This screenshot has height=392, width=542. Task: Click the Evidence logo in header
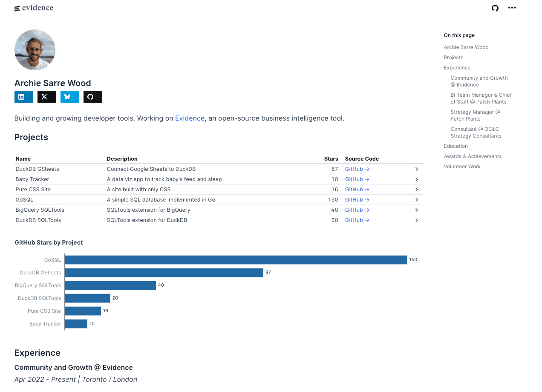(x=34, y=8)
